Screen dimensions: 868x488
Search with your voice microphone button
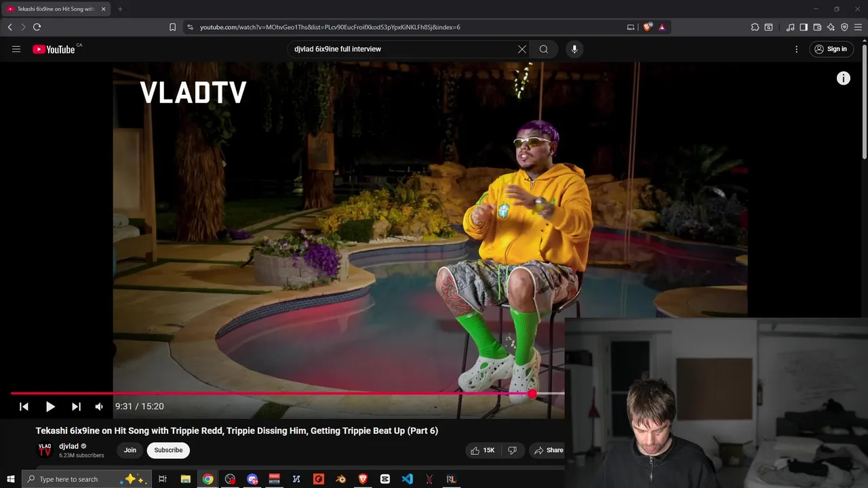574,49
